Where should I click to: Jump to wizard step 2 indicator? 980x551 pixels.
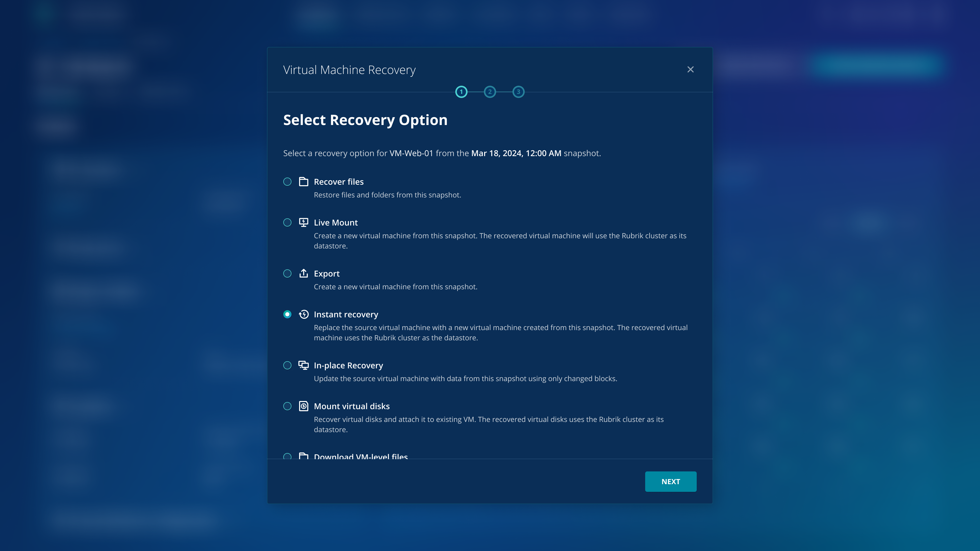(490, 92)
